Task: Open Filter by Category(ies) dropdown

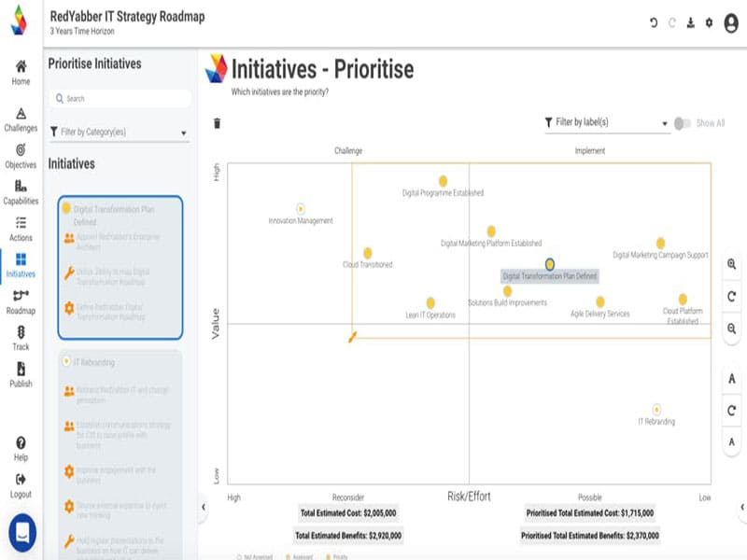Action: coord(119,133)
